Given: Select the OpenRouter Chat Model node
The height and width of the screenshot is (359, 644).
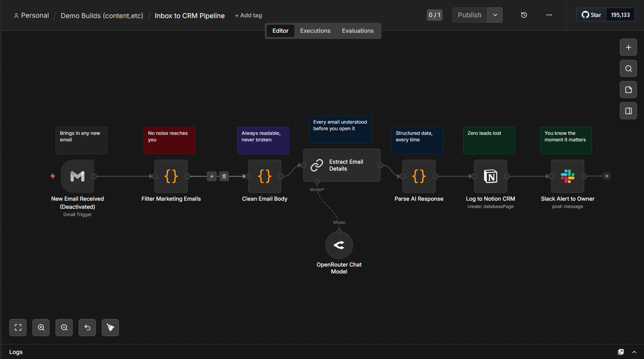Looking at the screenshot, I should [339, 245].
